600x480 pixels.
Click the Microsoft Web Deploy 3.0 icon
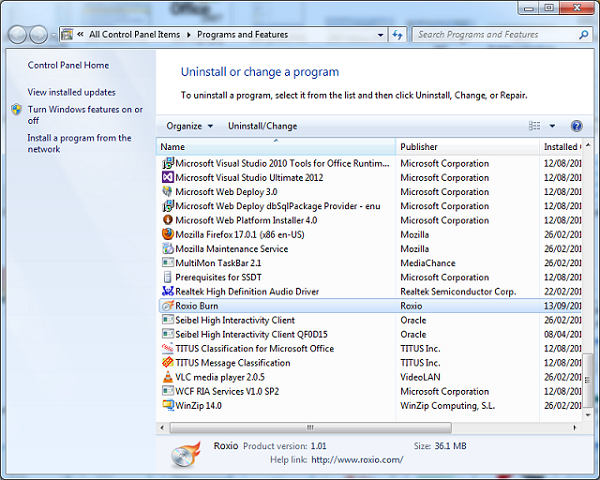[168, 191]
